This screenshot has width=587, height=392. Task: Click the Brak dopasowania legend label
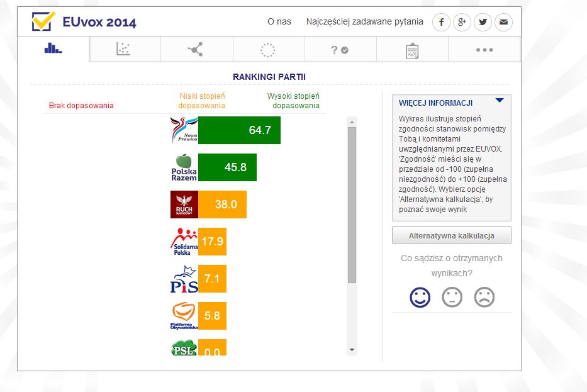[x=81, y=106]
